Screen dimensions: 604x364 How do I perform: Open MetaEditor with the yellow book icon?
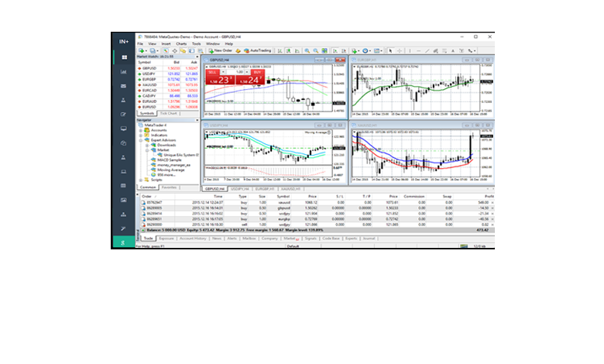coord(238,50)
